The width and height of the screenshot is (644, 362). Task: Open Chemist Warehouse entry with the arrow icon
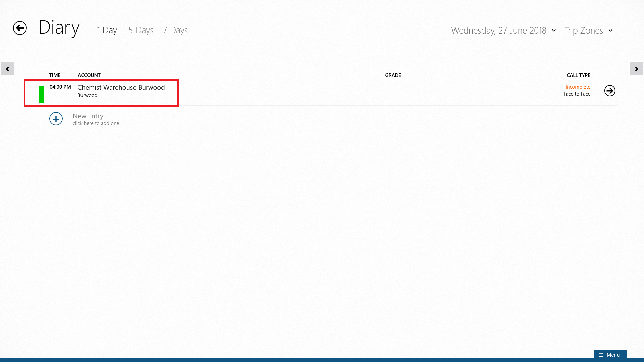tap(609, 90)
